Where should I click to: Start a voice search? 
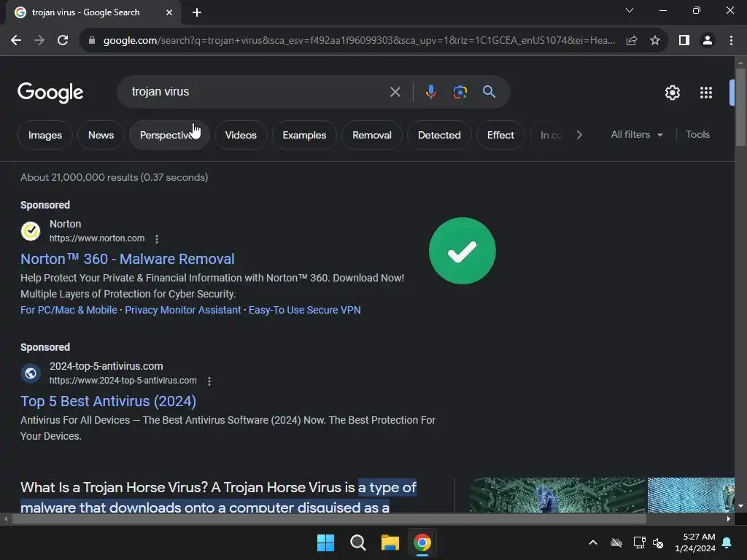click(430, 92)
